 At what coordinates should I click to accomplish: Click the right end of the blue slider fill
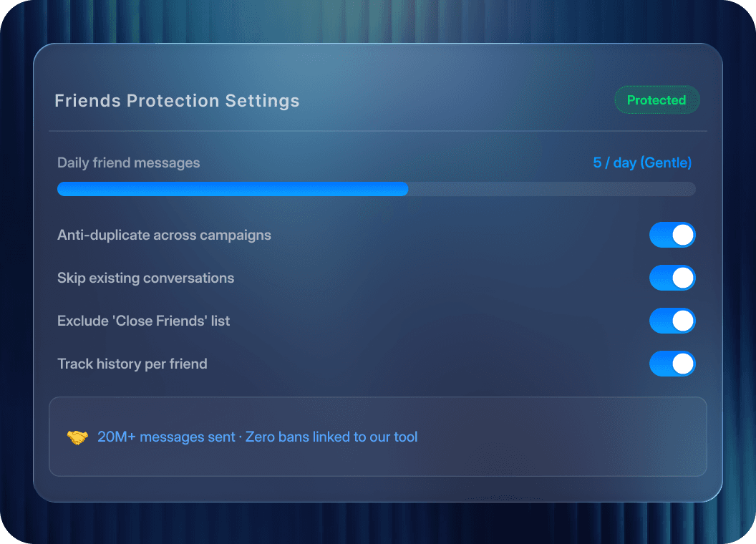405,189
